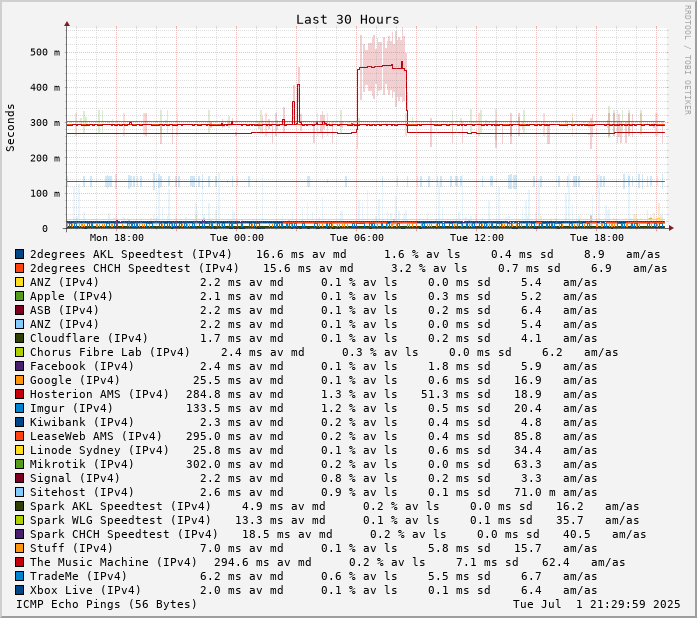
Task: Click the 2degrees CHCH Speedtest color swatch
Action: point(20,268)
